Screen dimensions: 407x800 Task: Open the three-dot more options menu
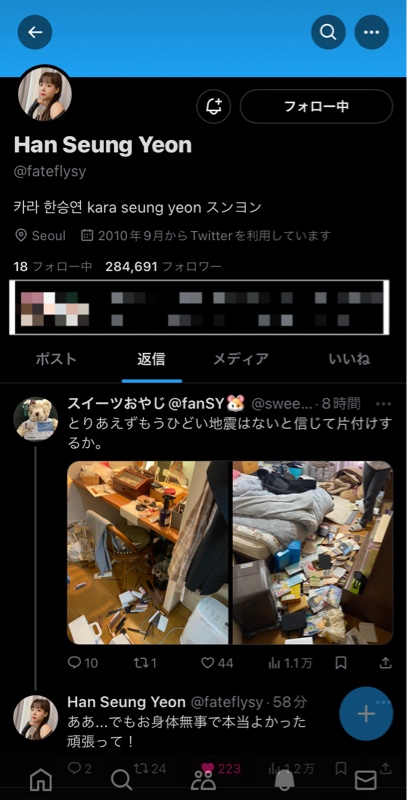coord(372,32)
